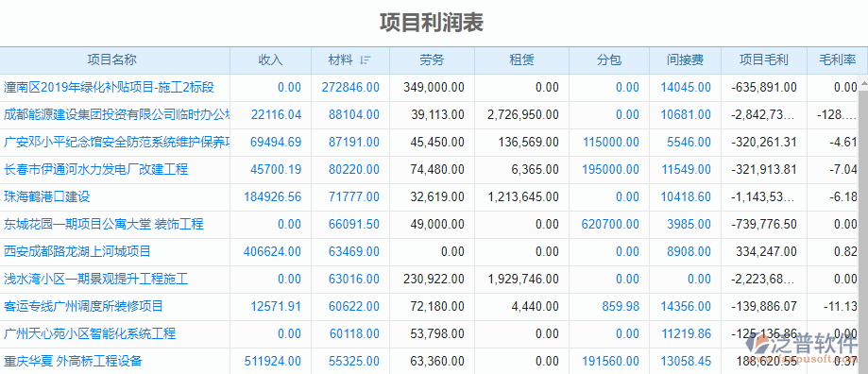The height and width of the screenshot is (374, 868).
Task: Open project 珠海鹤港口建设
Action: coord(47,196)
